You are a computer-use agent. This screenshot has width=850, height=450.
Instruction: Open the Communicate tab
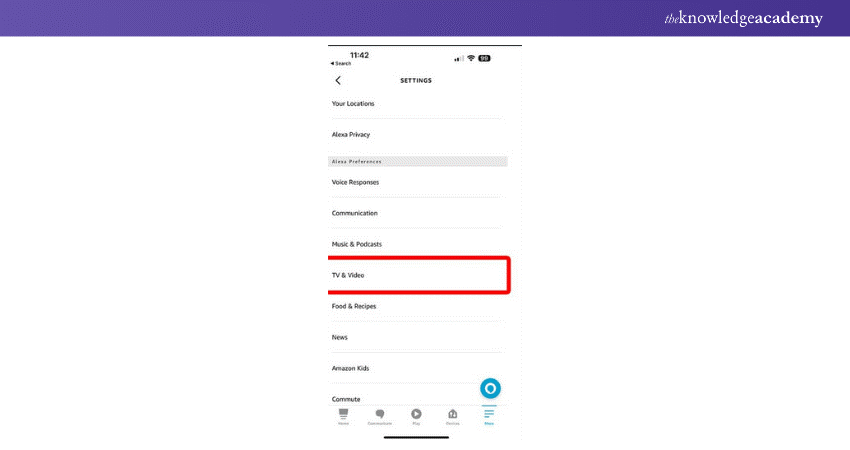[x=379, y=416]
